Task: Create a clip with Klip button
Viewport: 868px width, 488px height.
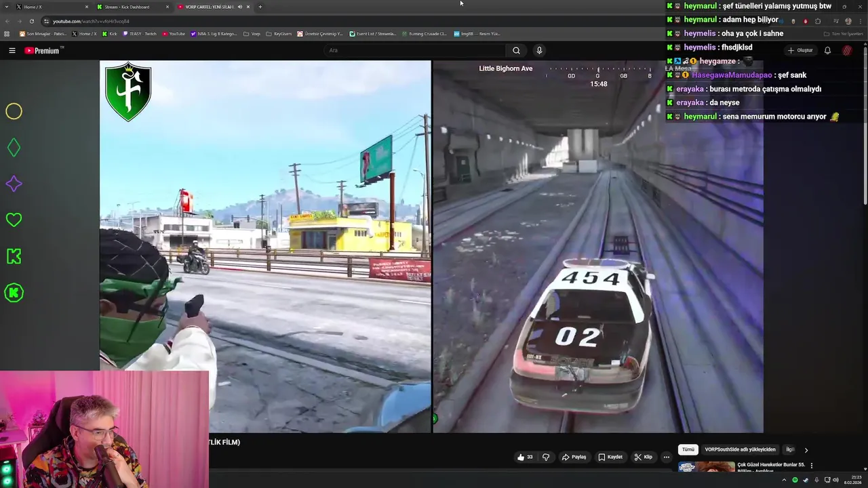Action: pos(644,457)
